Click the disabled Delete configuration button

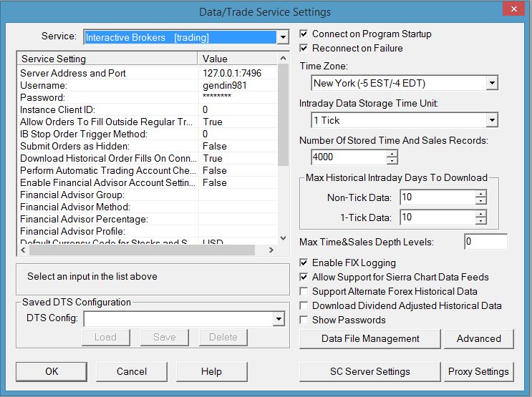click(x=223, y=338)
